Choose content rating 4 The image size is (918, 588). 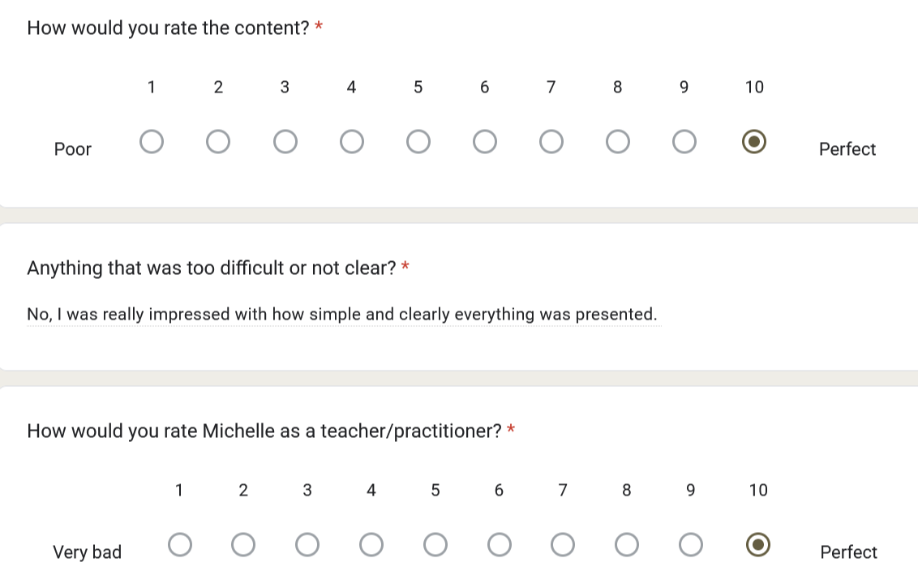352,142
